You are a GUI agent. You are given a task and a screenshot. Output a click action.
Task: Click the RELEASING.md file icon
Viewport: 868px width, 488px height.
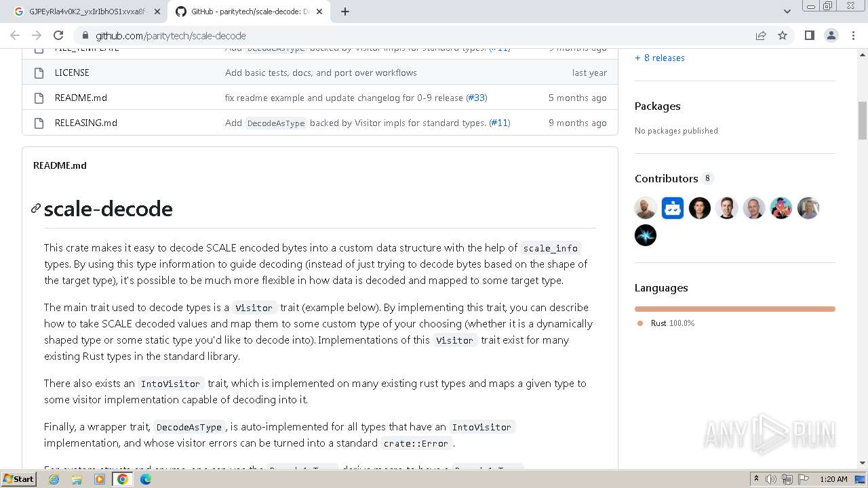39,123
